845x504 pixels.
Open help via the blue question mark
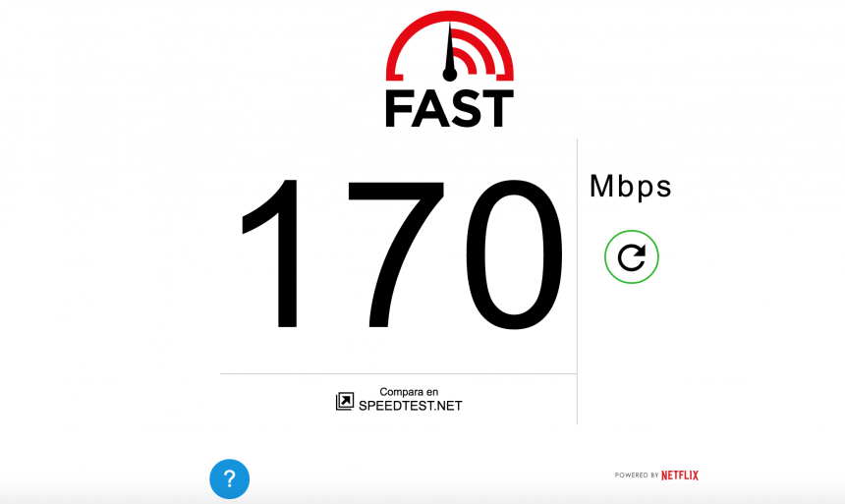[x=230, y=478]
